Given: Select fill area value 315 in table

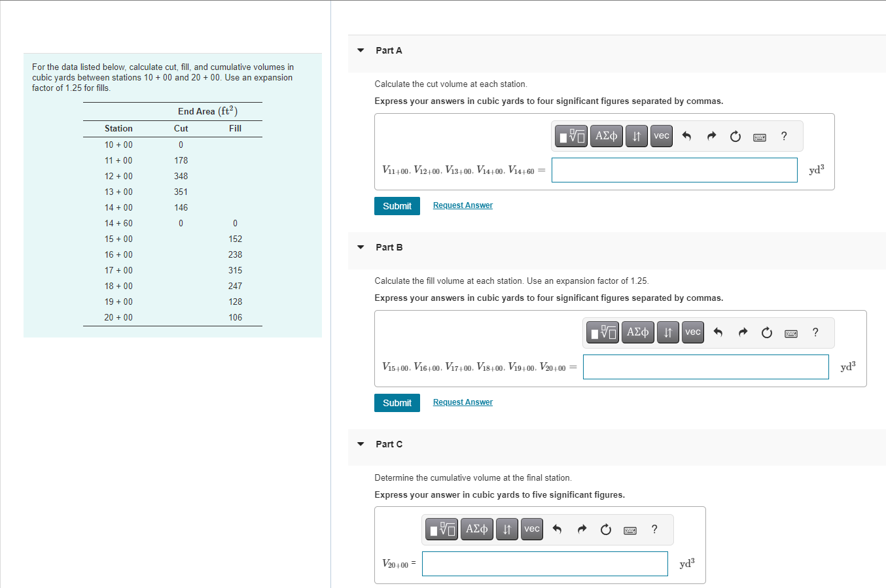Looking at the screenshot, I should coord(236,270).
